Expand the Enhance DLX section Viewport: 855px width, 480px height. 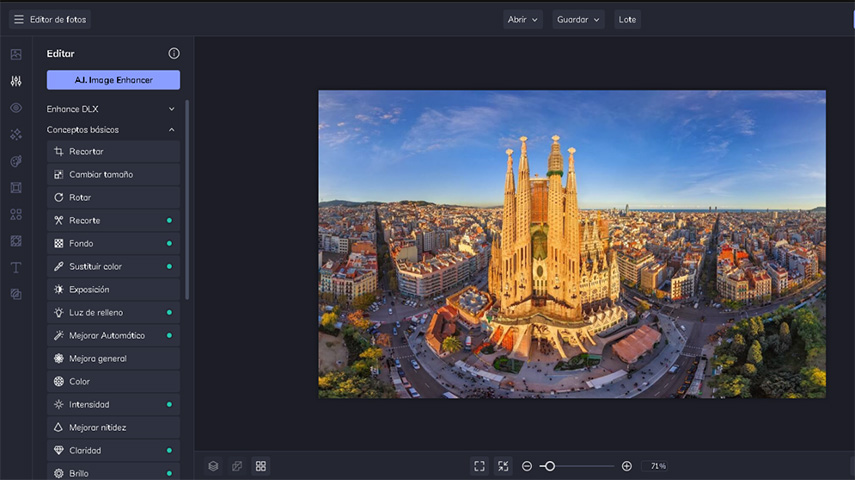[x=171, y=109]
